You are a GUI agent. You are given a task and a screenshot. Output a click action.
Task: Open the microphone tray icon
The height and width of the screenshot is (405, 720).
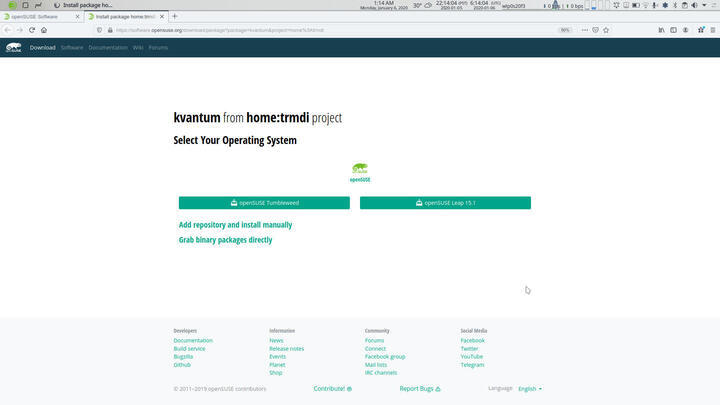(654, 6)
